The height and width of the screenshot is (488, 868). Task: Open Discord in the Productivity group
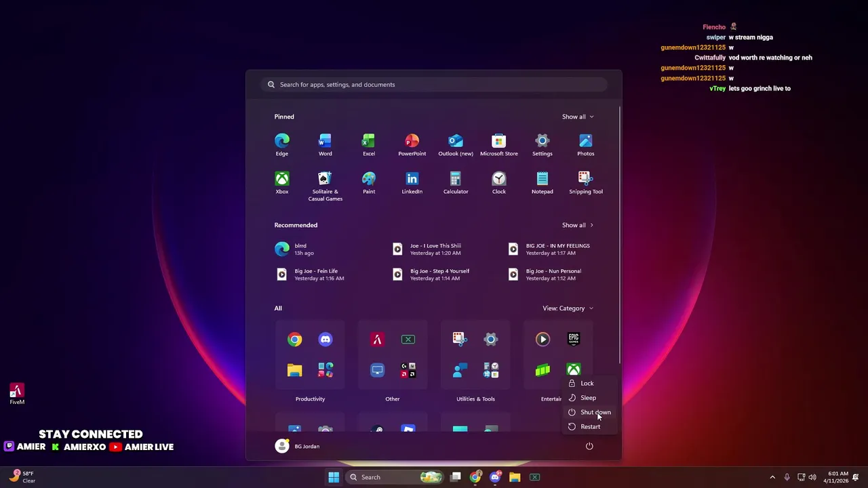[325, 340]
